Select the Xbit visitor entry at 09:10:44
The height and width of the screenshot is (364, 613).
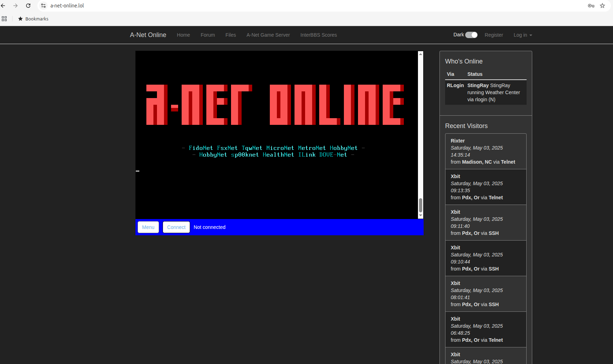pos(486,258)
